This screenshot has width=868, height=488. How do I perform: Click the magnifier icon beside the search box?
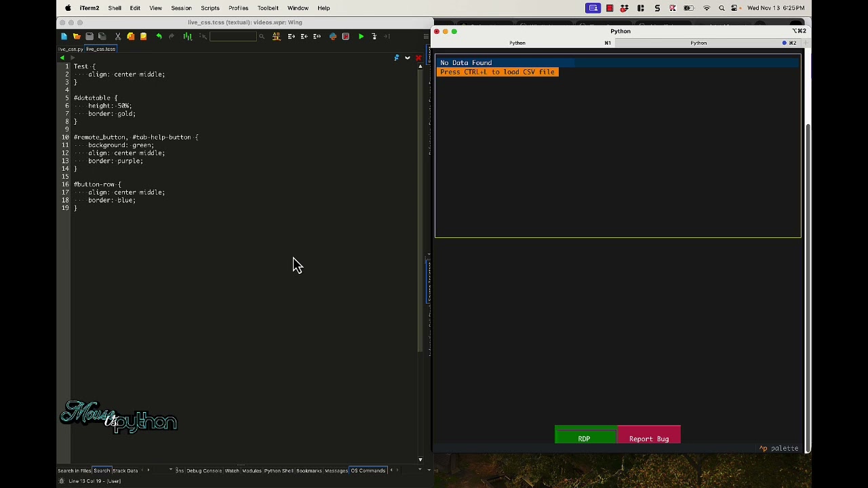[x=262, y=37]
